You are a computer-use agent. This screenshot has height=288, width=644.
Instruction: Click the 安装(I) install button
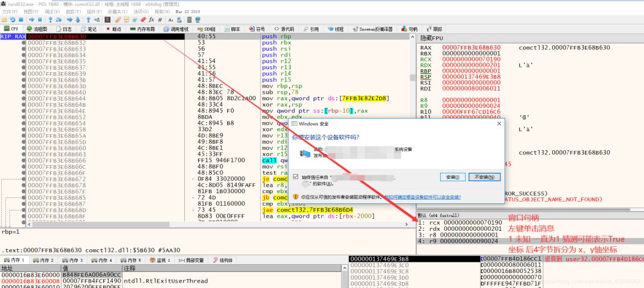pyautogui.click(x=451, y=176)
